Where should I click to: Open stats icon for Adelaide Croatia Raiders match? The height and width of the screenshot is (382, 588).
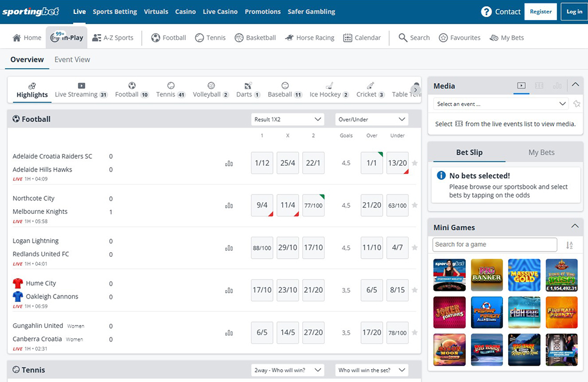point(229,163)
